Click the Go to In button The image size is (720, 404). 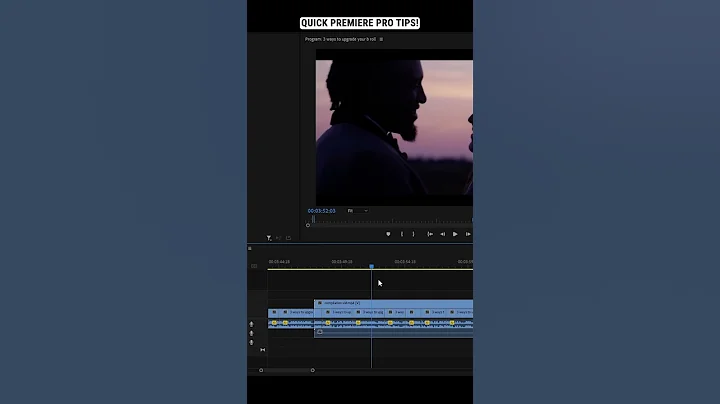430,234
